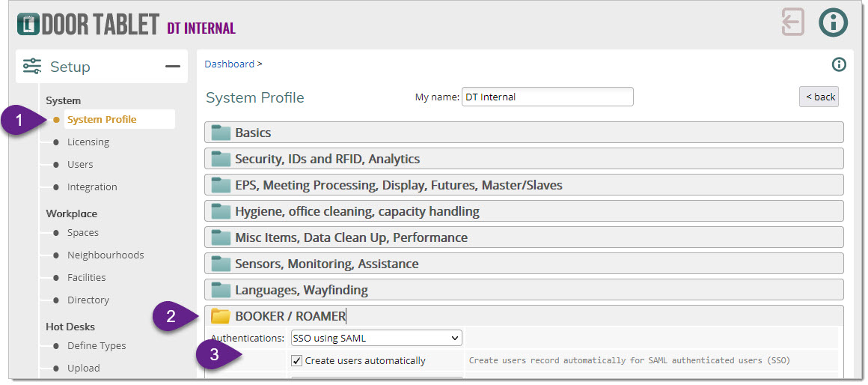Click the Setup sliders icon

32,67
